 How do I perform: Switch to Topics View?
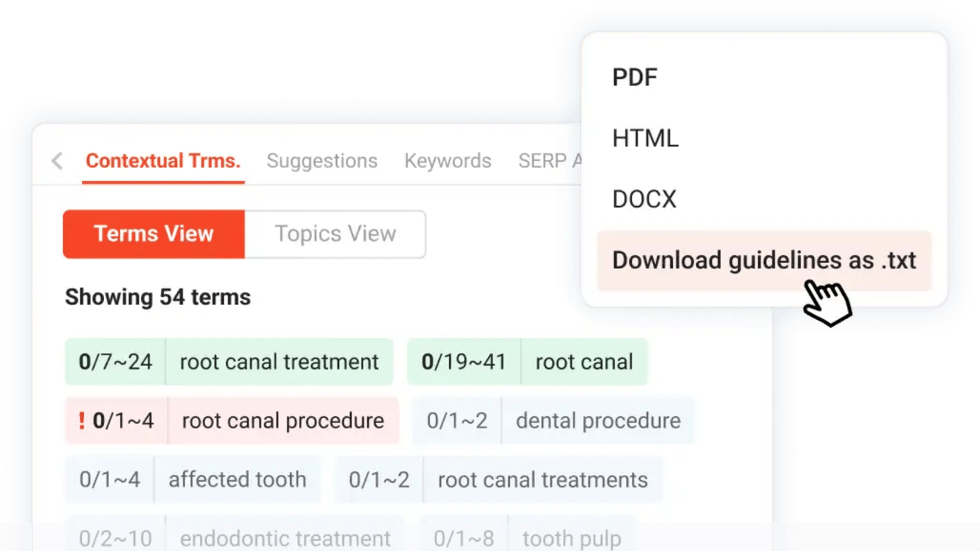(x=335, y=234)
